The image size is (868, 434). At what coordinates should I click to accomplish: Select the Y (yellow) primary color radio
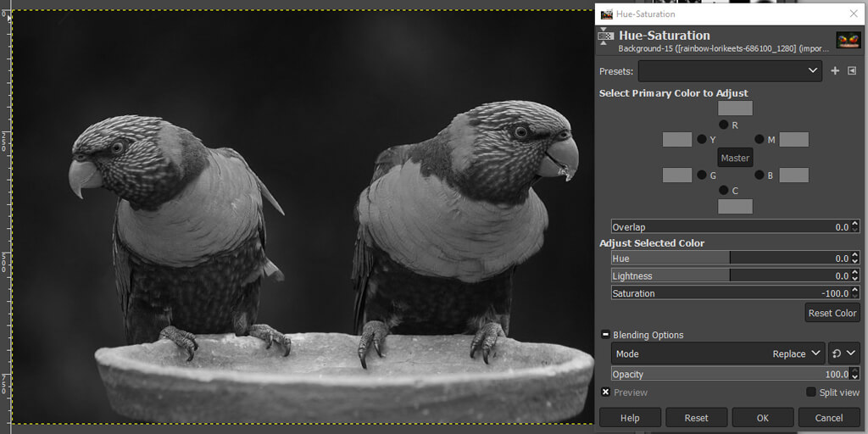701,139
